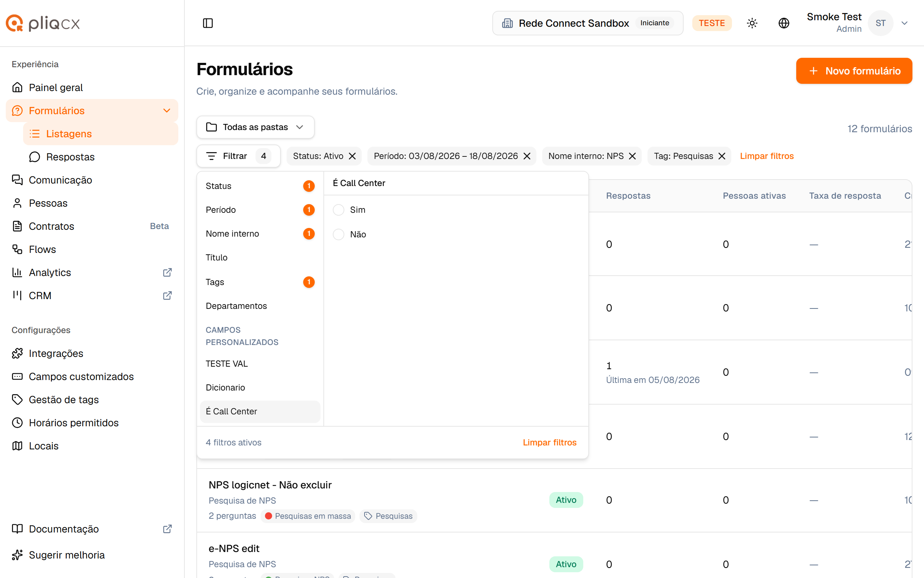The image size is (924, 578).
Task: Open NPS logicnet - Não excluir form
Action: click(270, 485)
